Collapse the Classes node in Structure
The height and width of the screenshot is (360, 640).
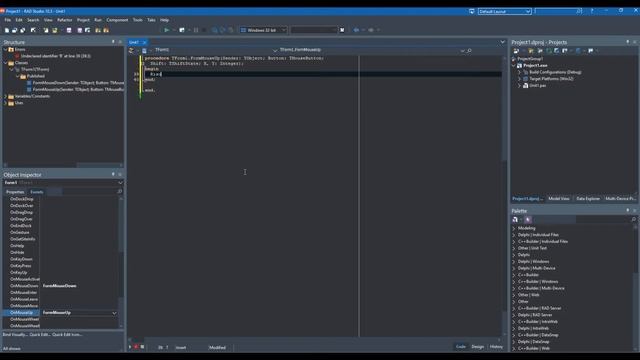[x=5, y=63]
